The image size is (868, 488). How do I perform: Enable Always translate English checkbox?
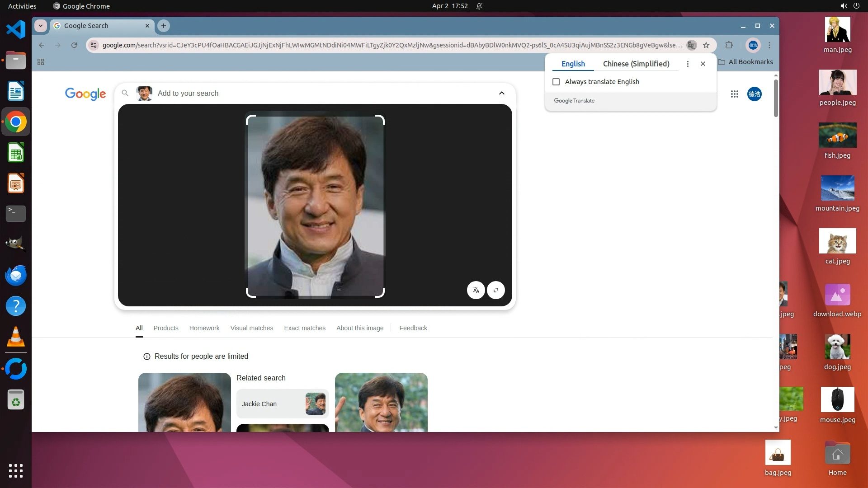point(556,82)
